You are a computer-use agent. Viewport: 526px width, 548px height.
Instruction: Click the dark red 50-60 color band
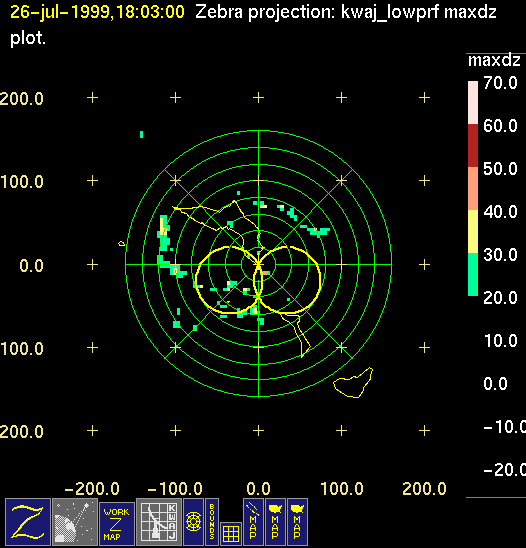473,145
